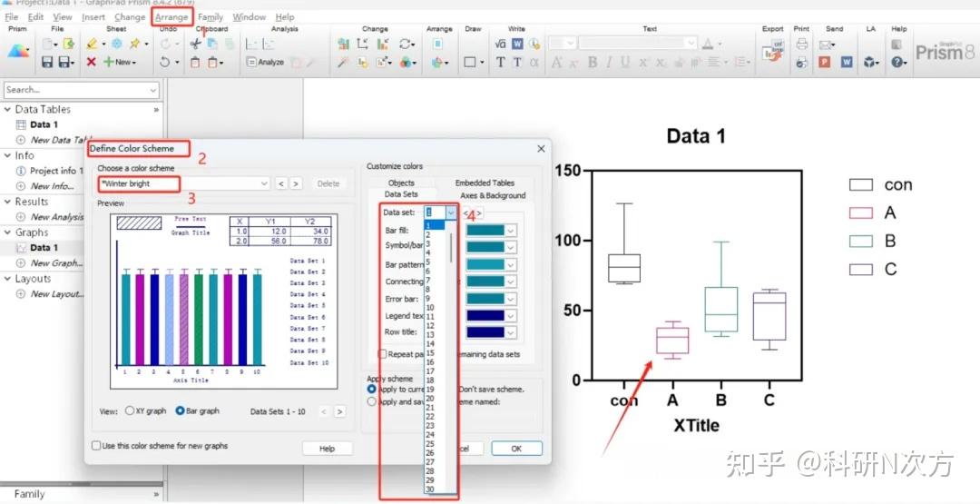Click the Bar fill teal color swatch

tap(485, 230)
